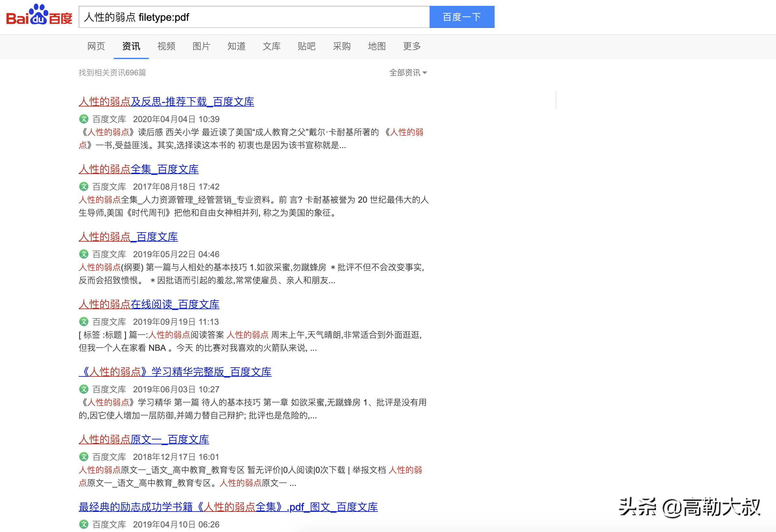Click source 百度文库 next to 2020年04月04日 10:39
This screenshot has width=776, height=532.
click(109, 119)
